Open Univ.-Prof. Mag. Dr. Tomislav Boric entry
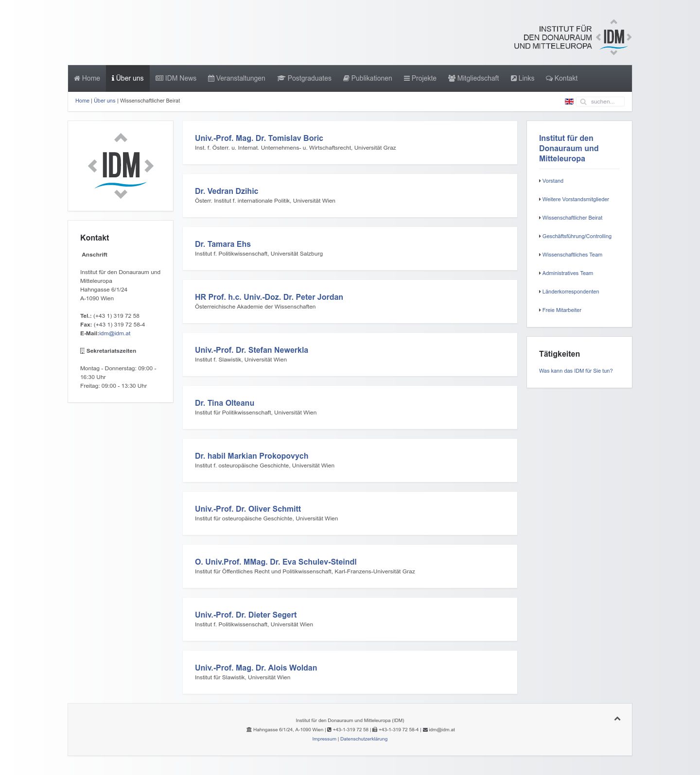 (x=259, y=138)
